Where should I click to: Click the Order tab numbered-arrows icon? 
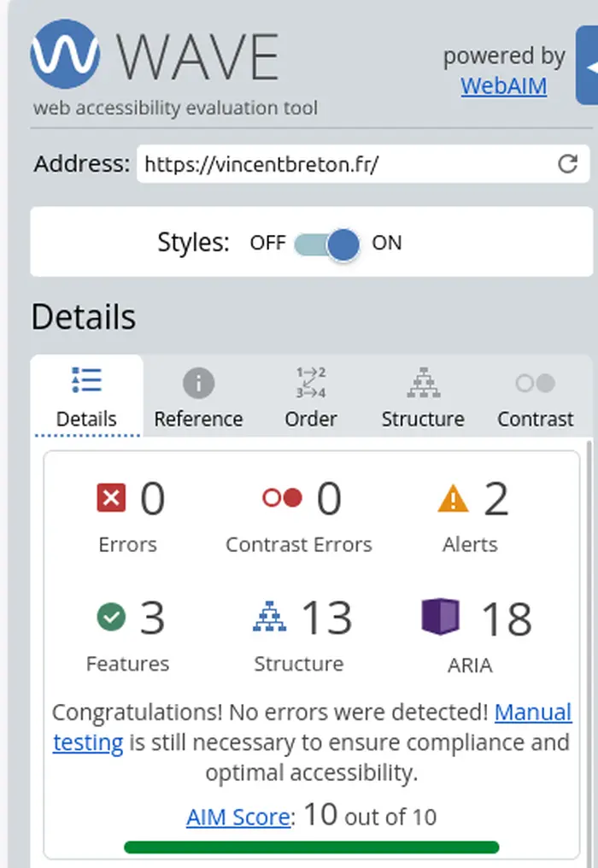coord(311,383)
